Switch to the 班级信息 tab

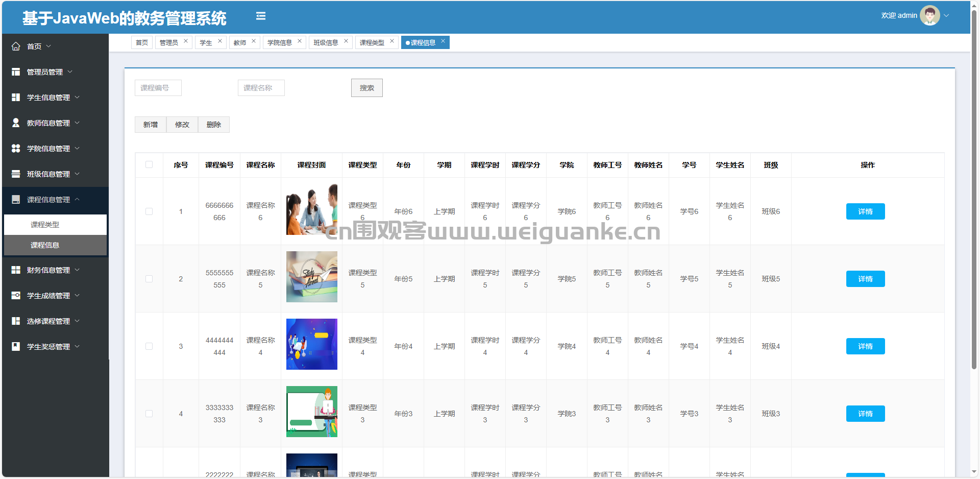(x=326, y=43)
